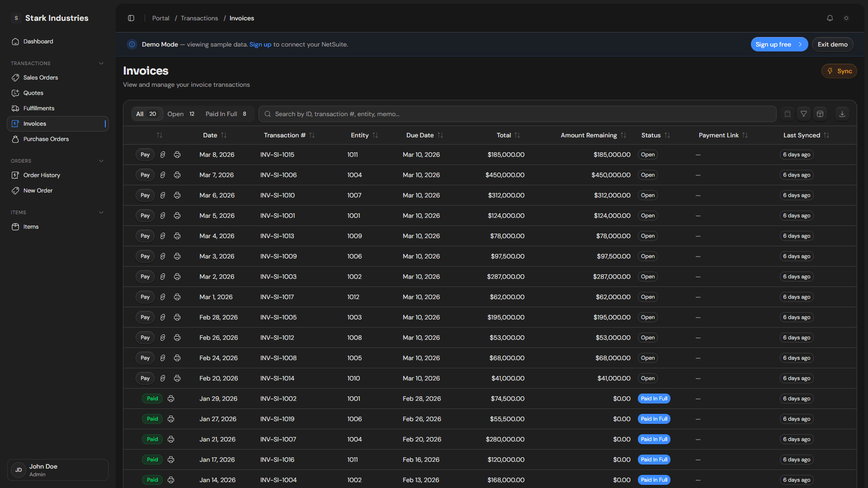868x488 pixels.
Task: Toggle sort on the Total column
Action: click(x=517, y=135)
